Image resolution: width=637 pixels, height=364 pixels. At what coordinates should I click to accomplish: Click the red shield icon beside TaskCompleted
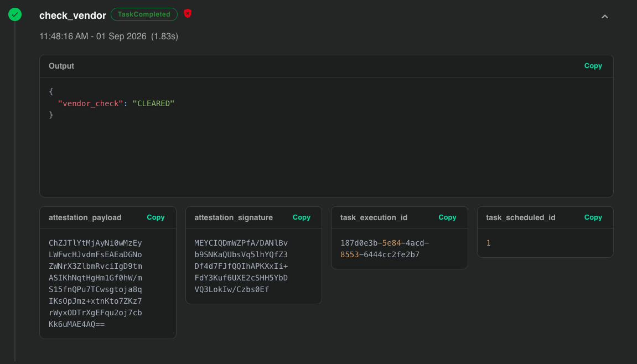(x=187, y=13)
